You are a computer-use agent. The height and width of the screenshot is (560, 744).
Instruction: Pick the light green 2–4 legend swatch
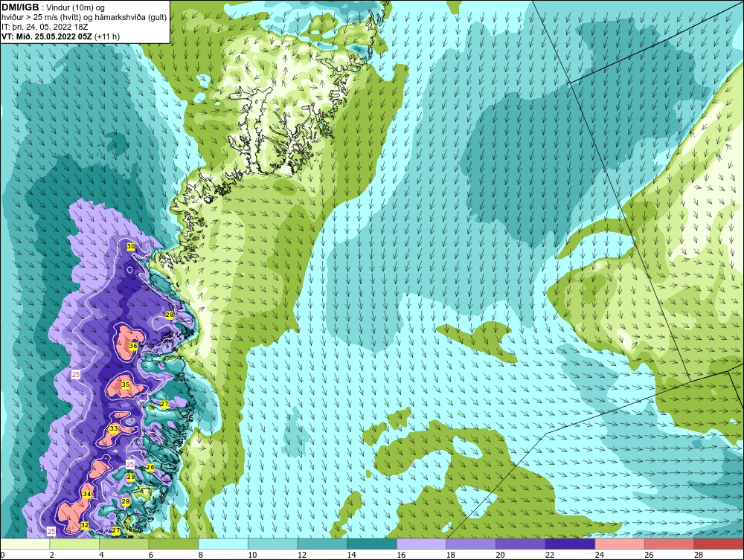click(x=74, y=544)
